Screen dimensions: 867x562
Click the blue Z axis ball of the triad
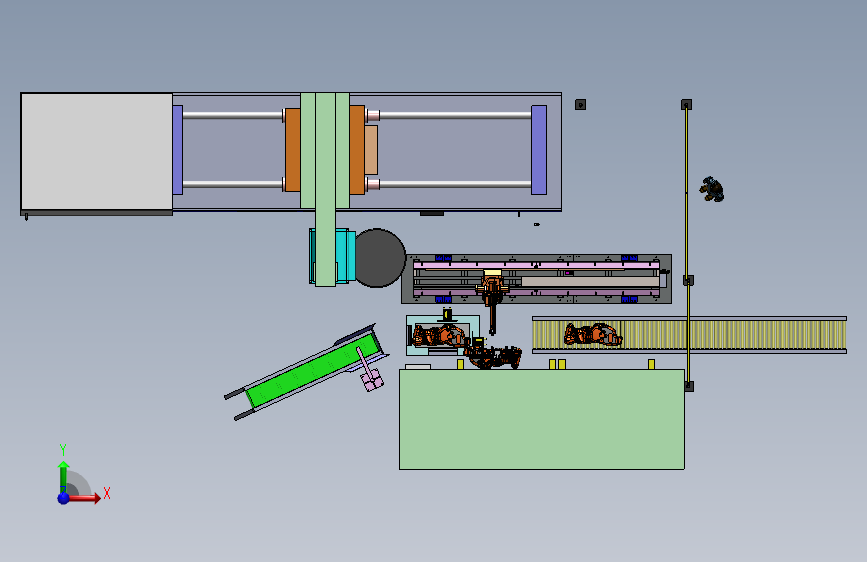point(63,498)
